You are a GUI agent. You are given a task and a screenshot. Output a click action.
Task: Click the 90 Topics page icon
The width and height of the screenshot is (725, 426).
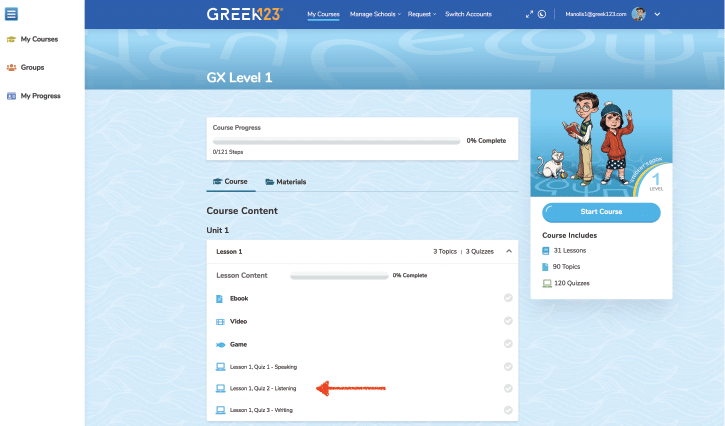(545, 267)
